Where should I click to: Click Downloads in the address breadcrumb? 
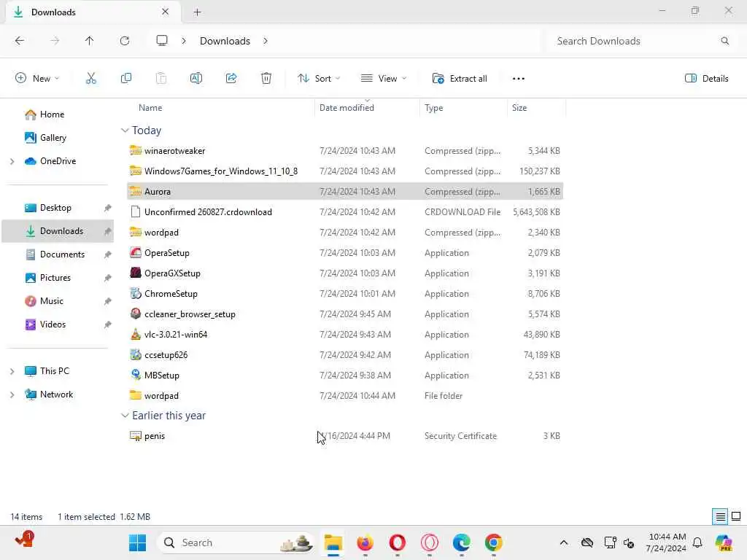[225, 41]
